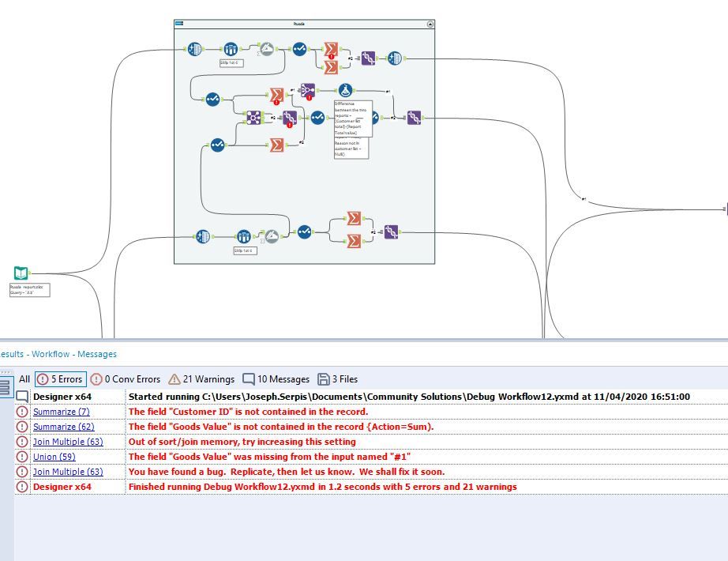This screenshot has height=561, width=728.
Task: Toggle the Ruade container enable switch in header
Action: pos(178,23)
